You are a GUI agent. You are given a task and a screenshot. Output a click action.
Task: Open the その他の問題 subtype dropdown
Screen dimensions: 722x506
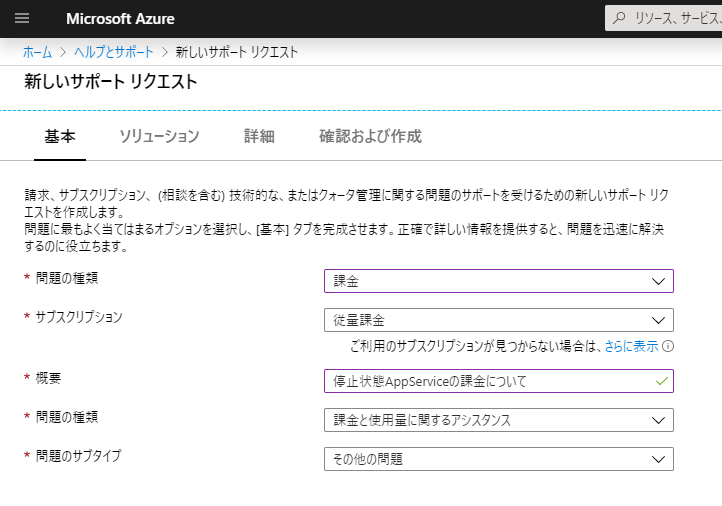point(499,459)
